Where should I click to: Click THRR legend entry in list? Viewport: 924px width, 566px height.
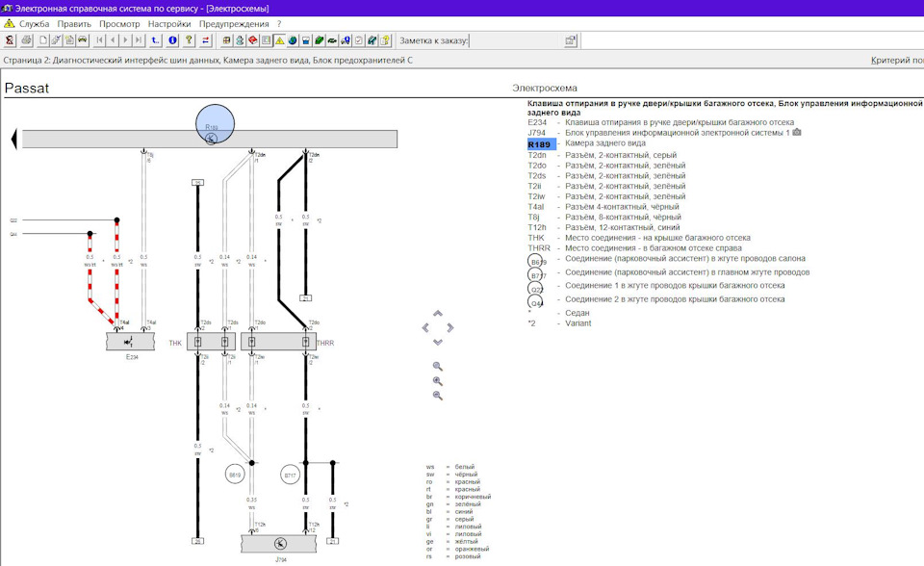pyautogui.click(x=539, y=248)
